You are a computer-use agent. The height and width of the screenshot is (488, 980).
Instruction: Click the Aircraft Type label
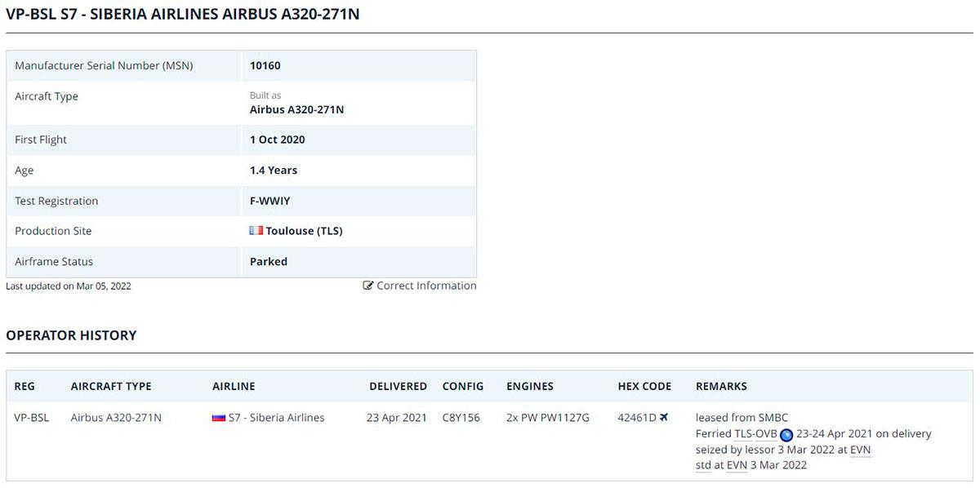[x=47, y=96]
